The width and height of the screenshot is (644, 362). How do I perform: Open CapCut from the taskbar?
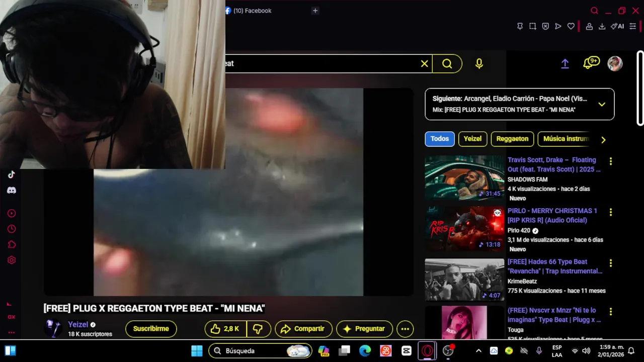[x=407, y=351]
